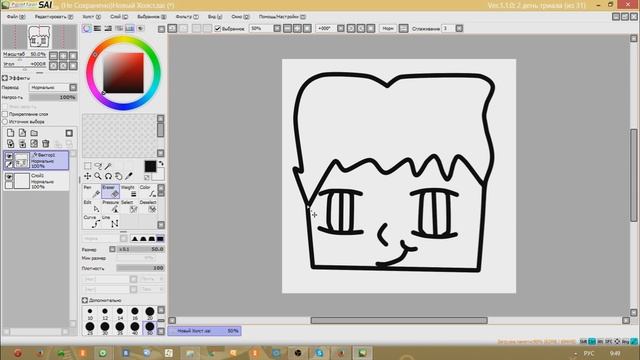Screen dimensions: 640x360
Task: Select brush size preset 10
Action: (x=90, y=313)
